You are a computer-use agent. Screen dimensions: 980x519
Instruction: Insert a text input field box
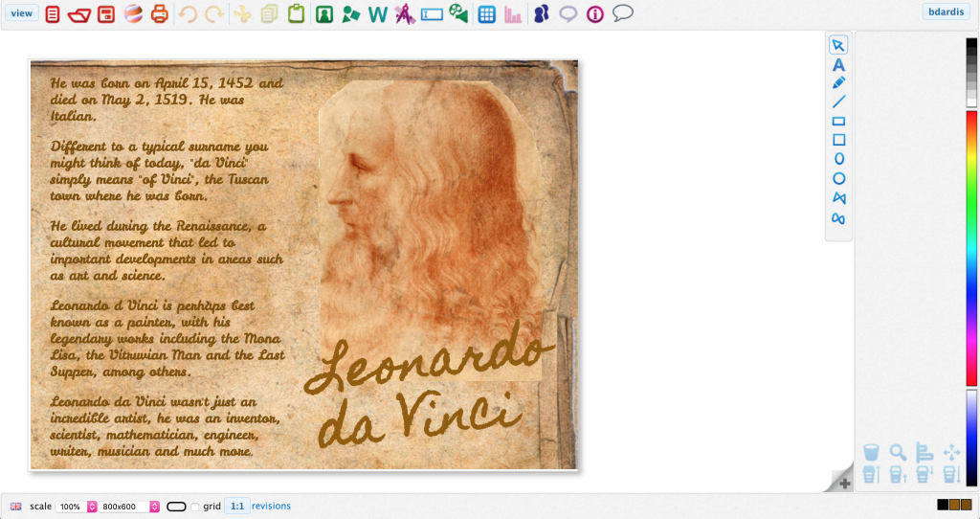432,14
